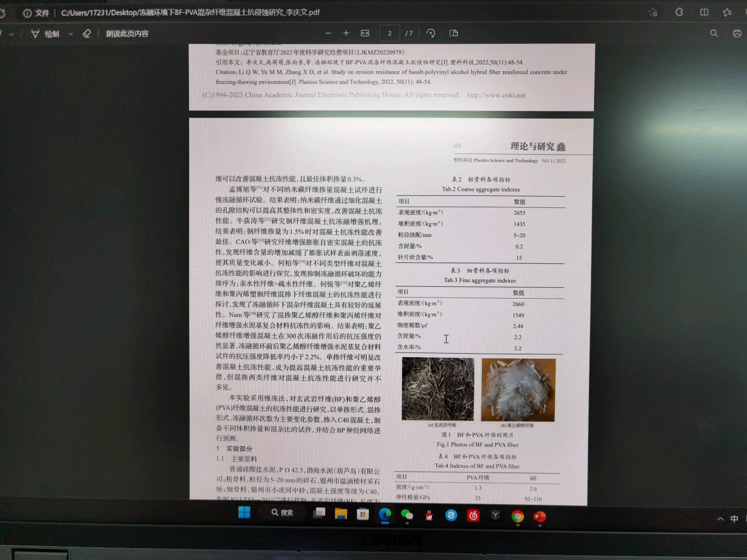Viewport: 747px width, 560px height.
Task: Select the Eraser tool in PDF toolbar
Action: 87,34
